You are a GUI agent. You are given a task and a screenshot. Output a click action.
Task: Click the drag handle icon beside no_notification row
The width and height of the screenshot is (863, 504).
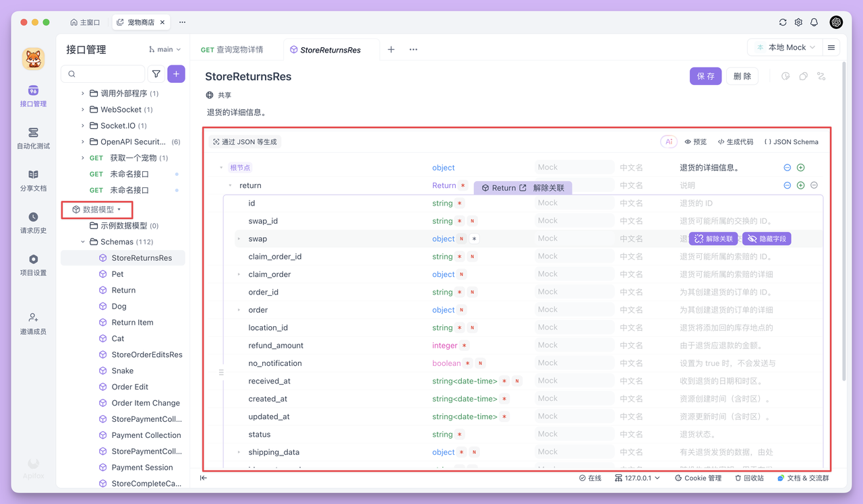[x=220, y=372]
